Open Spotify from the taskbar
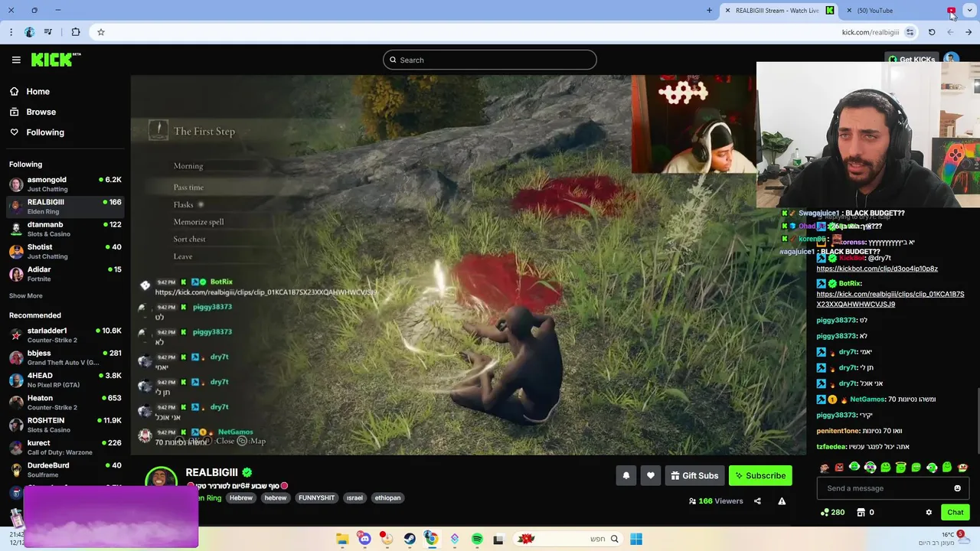 tap(477, 539)
